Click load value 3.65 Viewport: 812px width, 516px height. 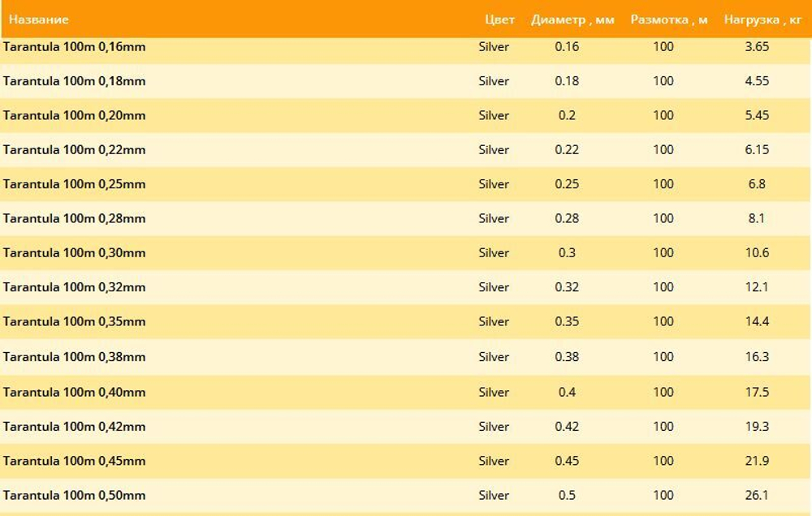(757, 46)
